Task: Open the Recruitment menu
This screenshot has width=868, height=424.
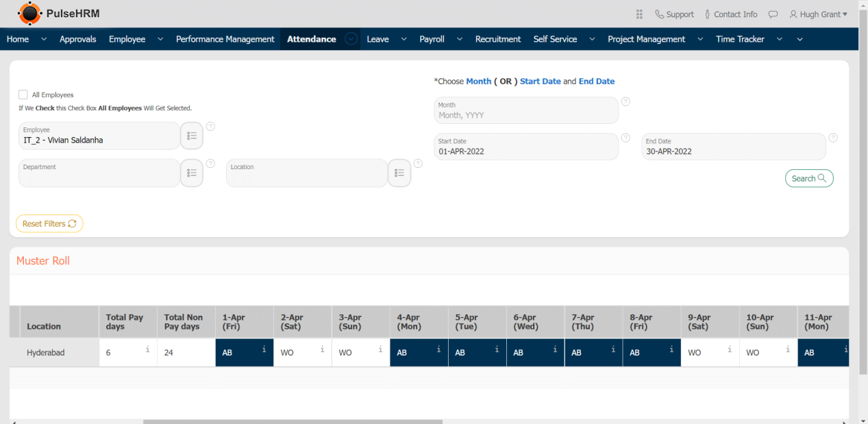Action: (x=497, y=39)
